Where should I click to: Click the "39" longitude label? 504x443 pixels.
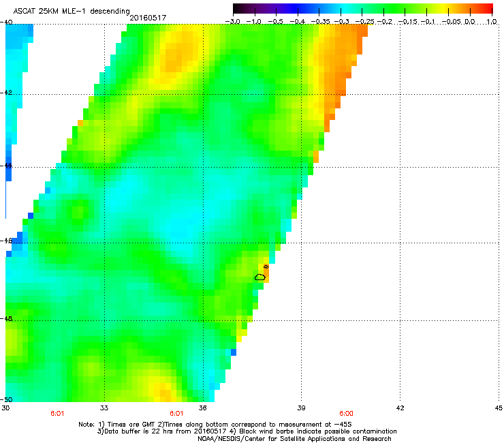(301, 408)
